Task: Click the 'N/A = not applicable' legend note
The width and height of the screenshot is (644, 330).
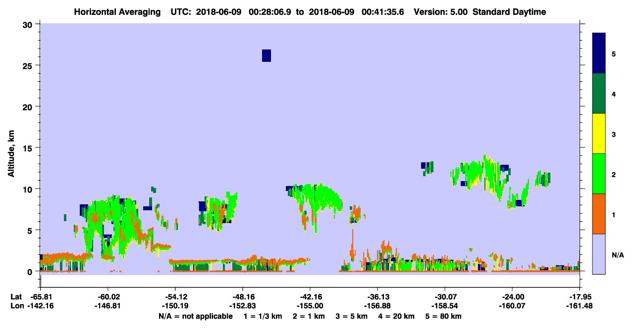Action: tap(195, 316)
